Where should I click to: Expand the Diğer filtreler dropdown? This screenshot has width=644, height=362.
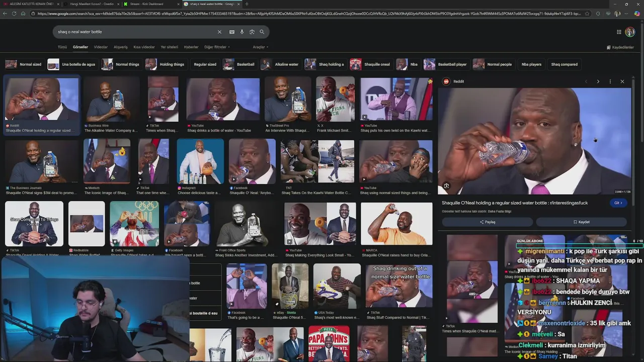(x=217, y=47)
